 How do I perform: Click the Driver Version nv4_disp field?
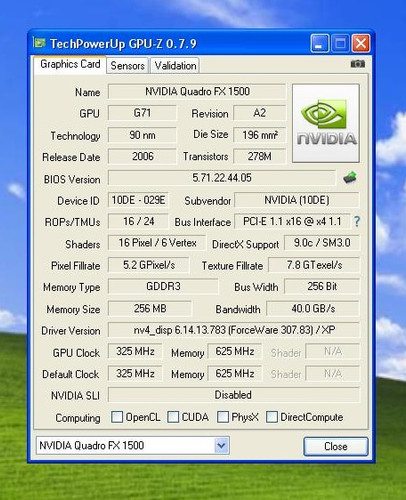(x=234, y=330)
